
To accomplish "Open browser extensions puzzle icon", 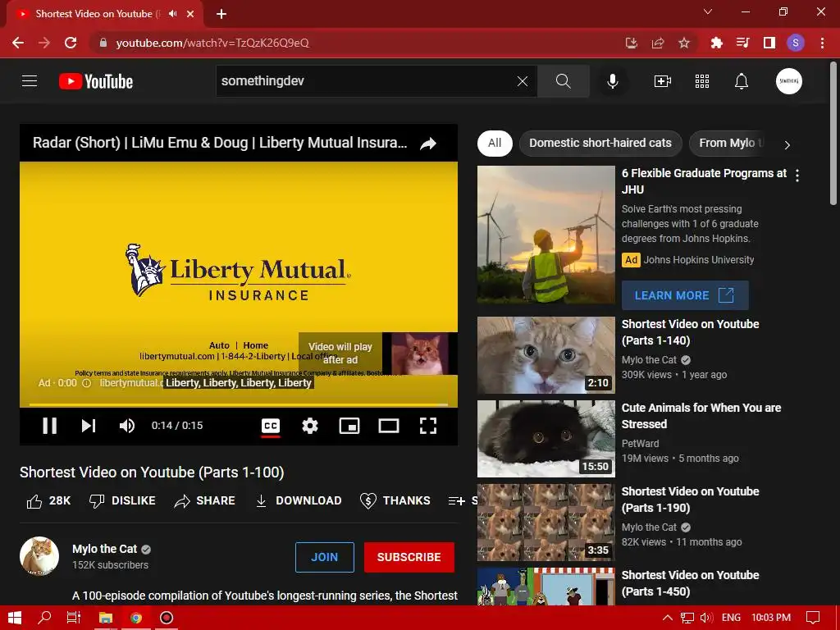I will tap(716, 43).
